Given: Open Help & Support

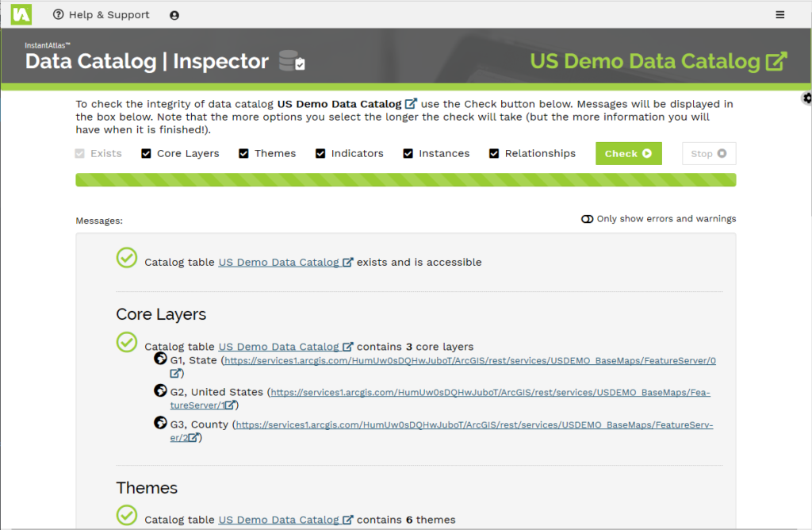Looking at the screenshot, I should [101, 15].
